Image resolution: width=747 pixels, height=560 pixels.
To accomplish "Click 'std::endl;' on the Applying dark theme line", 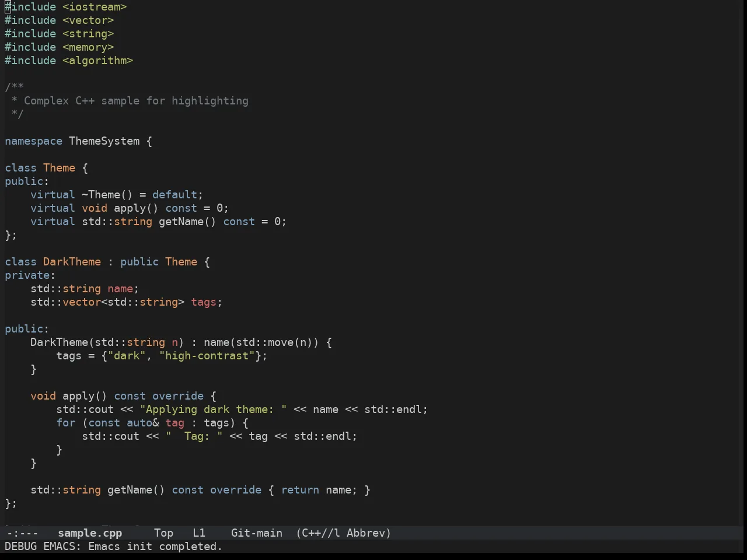I will pos(396,409).
